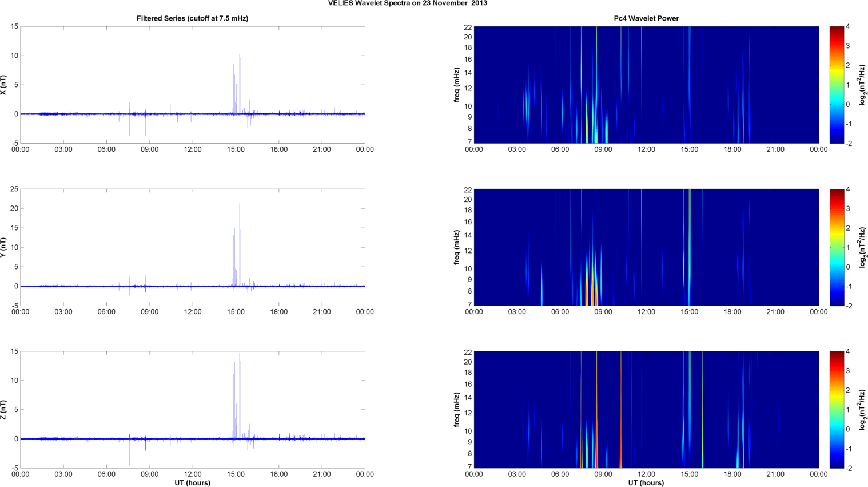Click the freq (mHz) label of middle spectrogram
The image size is (868, 487).
click(457, 247)
